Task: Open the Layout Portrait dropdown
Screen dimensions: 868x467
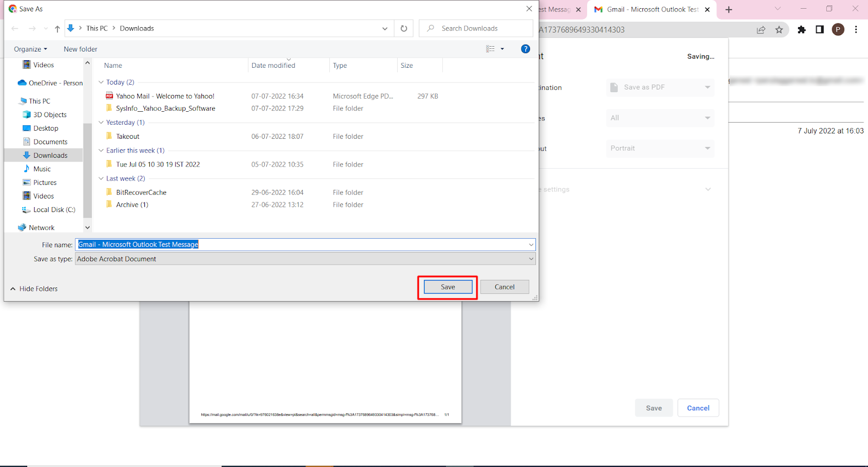Action: 660,148
